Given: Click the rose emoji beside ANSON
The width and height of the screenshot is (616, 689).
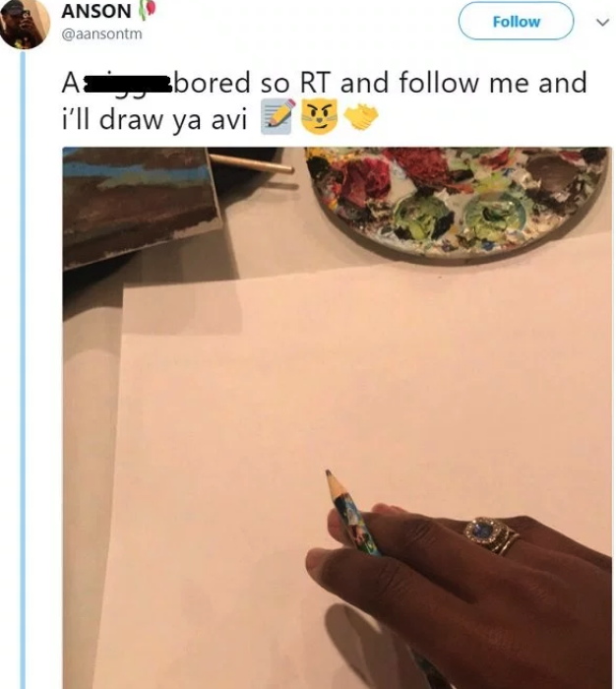Looking at the screenshot, I should pos(147,13).
